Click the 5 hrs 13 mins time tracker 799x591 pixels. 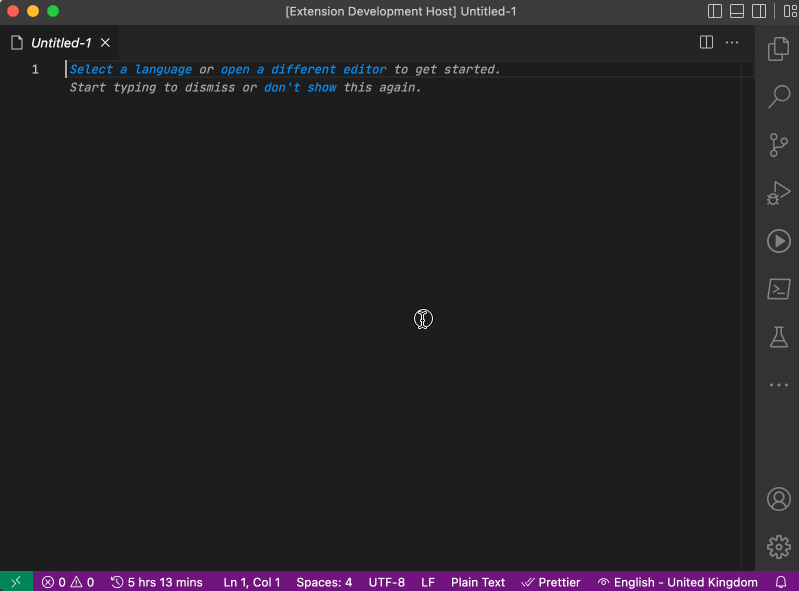click(x=156, y=582)
